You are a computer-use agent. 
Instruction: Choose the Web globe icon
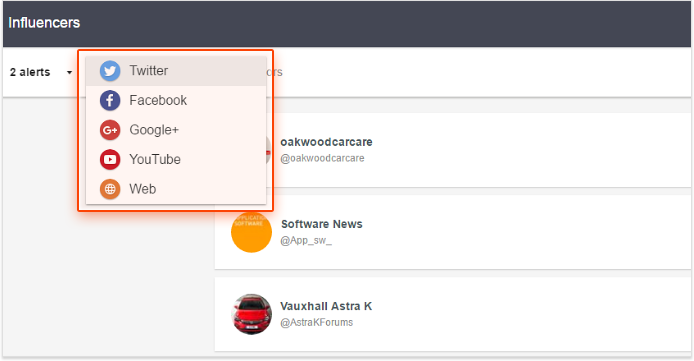110,189
